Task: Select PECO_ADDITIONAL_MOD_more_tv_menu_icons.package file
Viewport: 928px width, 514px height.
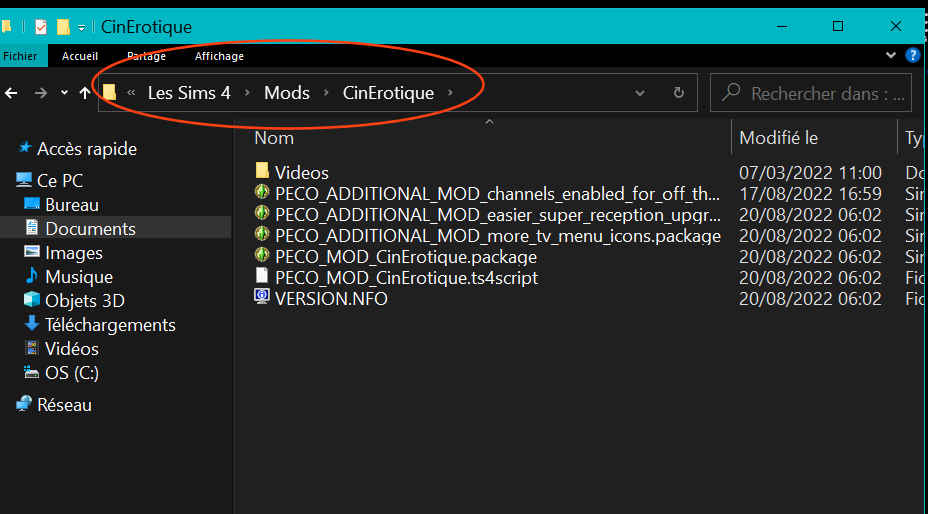Action: [x=498, y=236]
